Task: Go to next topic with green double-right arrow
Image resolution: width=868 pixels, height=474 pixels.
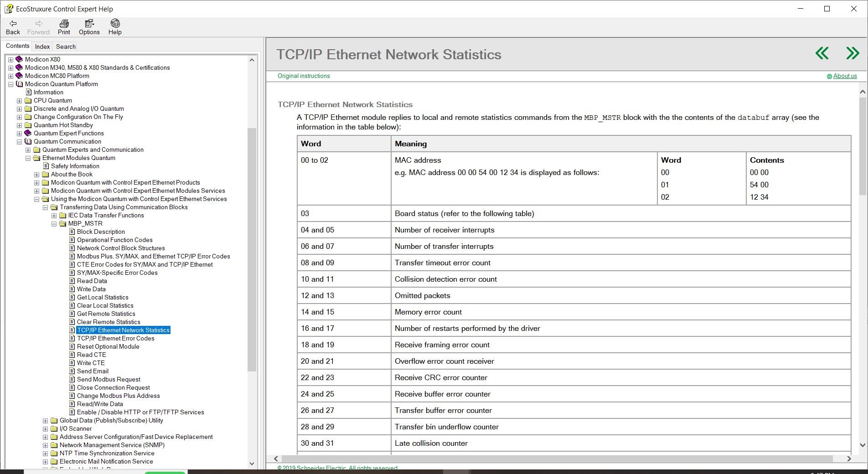Action: click(x=852, y=53)
